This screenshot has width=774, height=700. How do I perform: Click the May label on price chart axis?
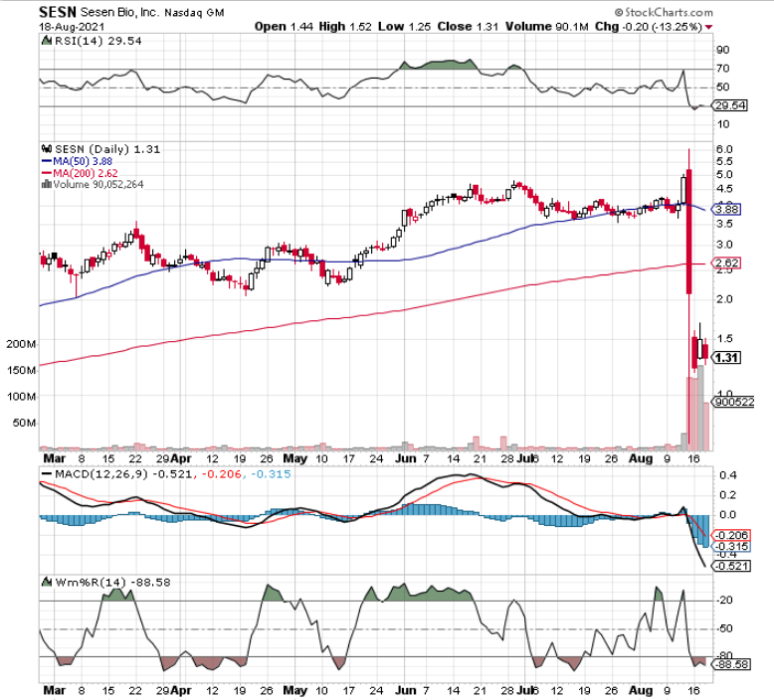[x=295, y=458]
